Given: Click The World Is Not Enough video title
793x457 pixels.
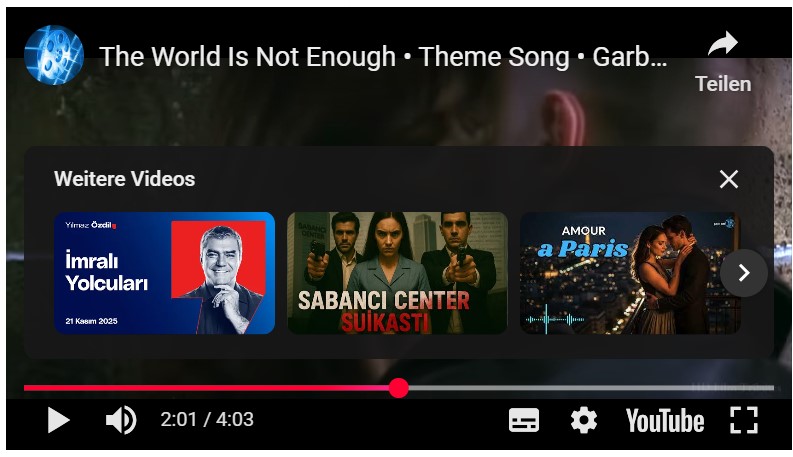Looking at the screenshot, I should tap(383, 57).
